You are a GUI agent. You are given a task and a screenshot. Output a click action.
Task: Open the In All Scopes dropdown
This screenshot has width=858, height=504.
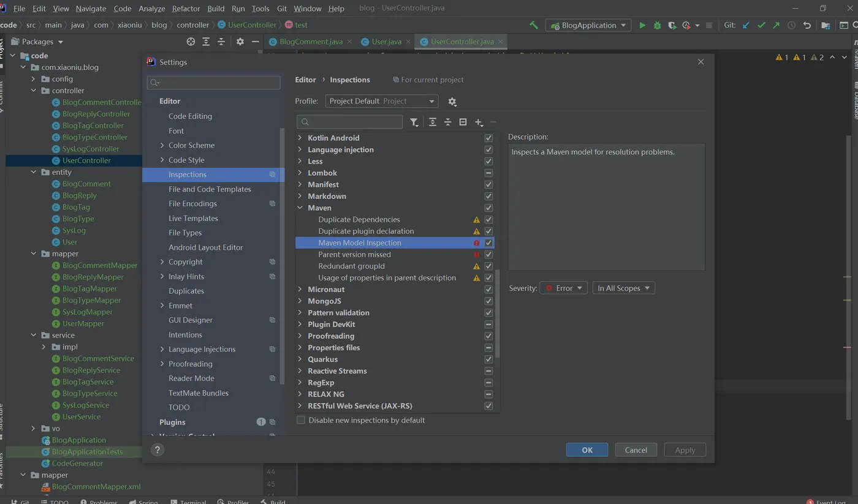[623, 288]
